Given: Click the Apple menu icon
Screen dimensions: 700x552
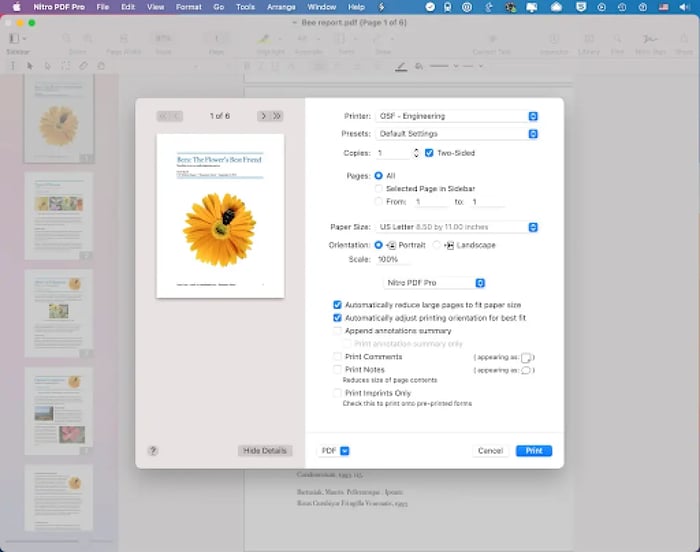Looking at the screenshot, I should click(15, 7).
